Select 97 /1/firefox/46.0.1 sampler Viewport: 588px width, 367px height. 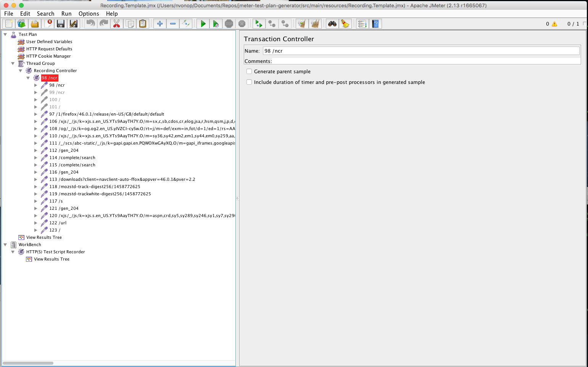(106, 114)
